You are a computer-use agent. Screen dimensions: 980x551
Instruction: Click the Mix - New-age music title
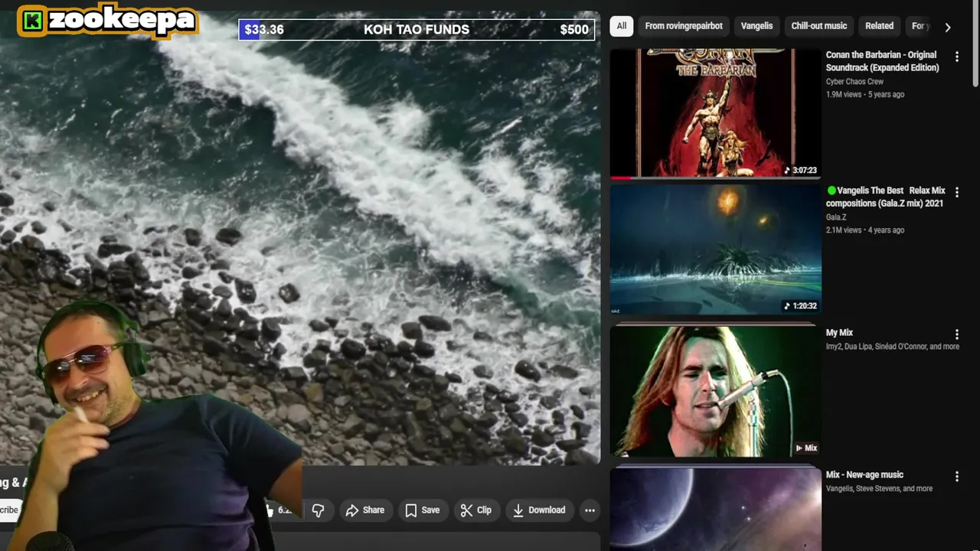pyautogui.click(x=864, y=475)
